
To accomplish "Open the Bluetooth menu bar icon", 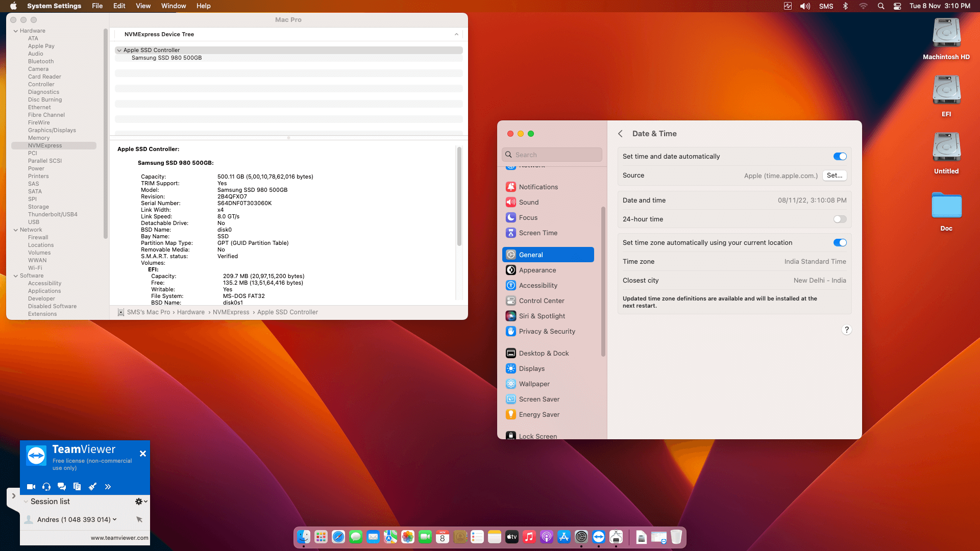I will click(x=845, y=6).
